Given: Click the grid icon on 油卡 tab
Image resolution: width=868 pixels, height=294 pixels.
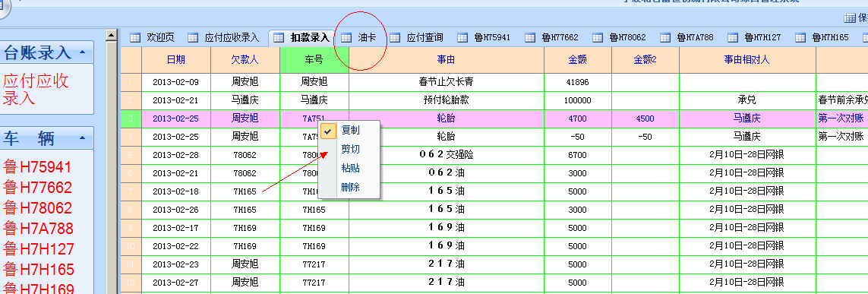Looking at the screenshot, I should point(346,38).
